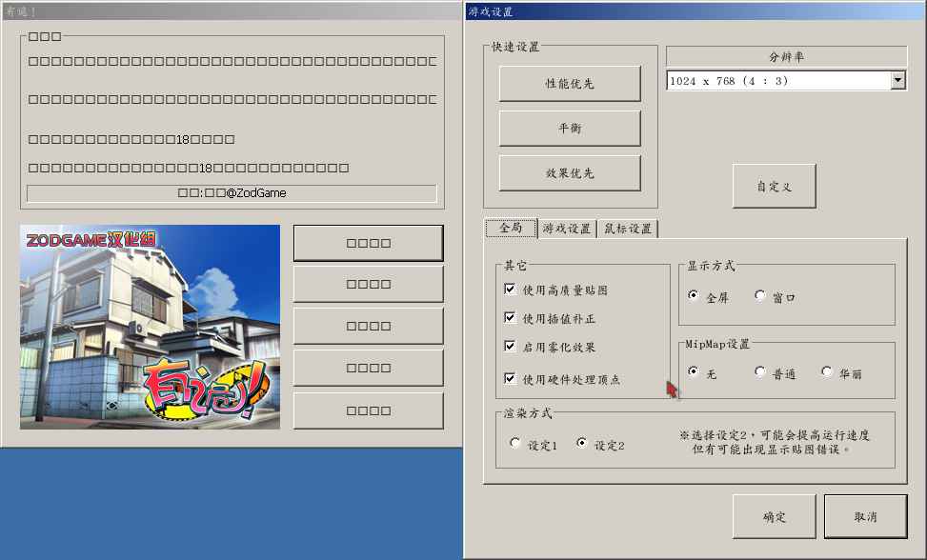Click the 游戏设置 window title bar
Viewport: 927px width, 560px height.
point(695,11)
